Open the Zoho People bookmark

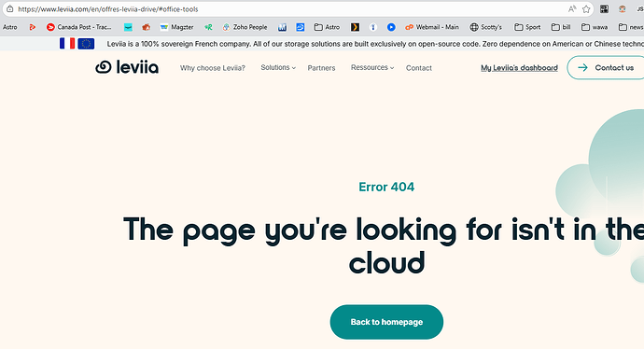click(245, 27)
